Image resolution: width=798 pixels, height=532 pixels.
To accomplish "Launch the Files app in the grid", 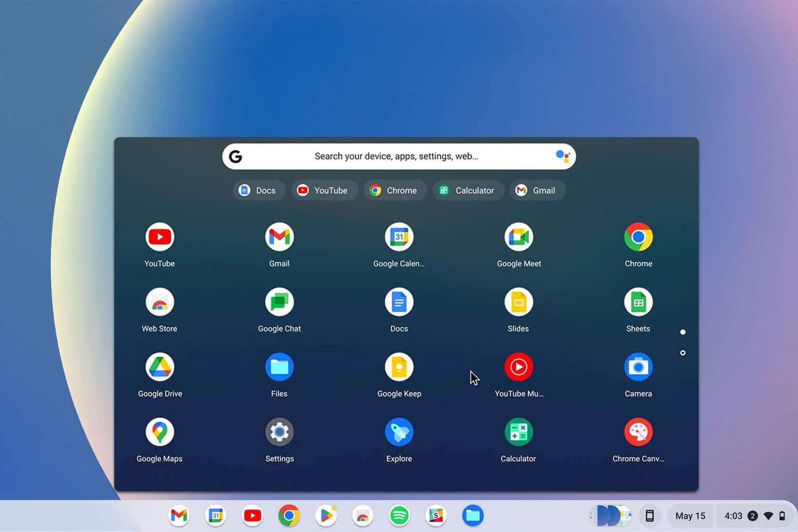I will coord(280,367).
